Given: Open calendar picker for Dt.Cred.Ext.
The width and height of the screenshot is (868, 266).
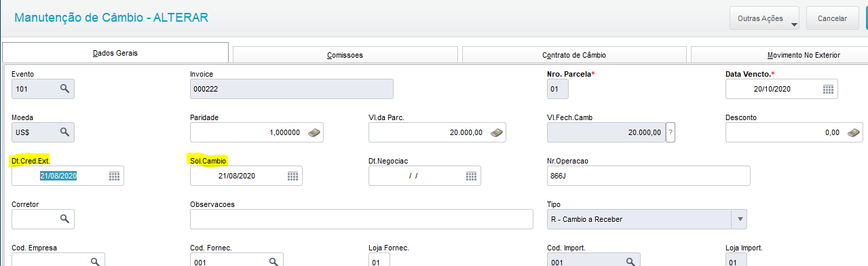Looking at the screenshot, I should click(x=115, y=176).
